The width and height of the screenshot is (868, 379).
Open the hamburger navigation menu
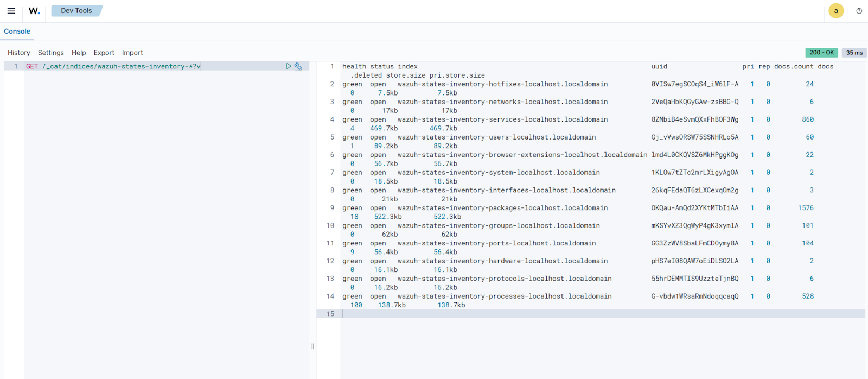coord(11,11)
